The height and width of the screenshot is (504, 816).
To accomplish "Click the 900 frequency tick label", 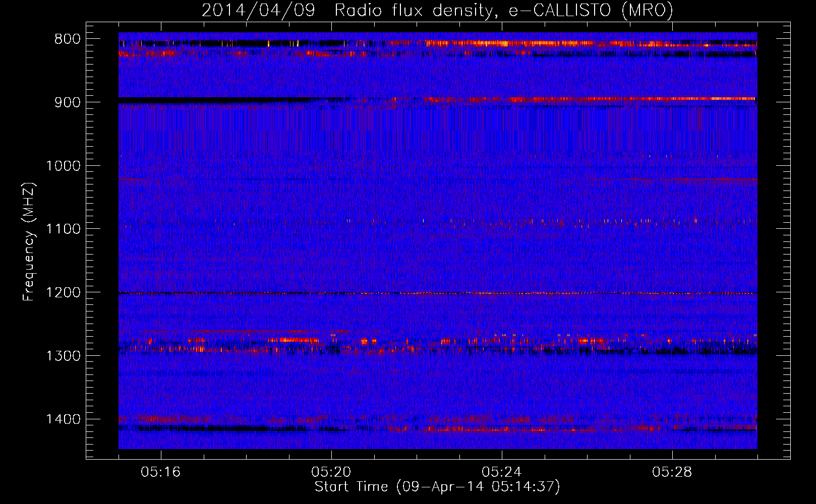I will (68, 102).
